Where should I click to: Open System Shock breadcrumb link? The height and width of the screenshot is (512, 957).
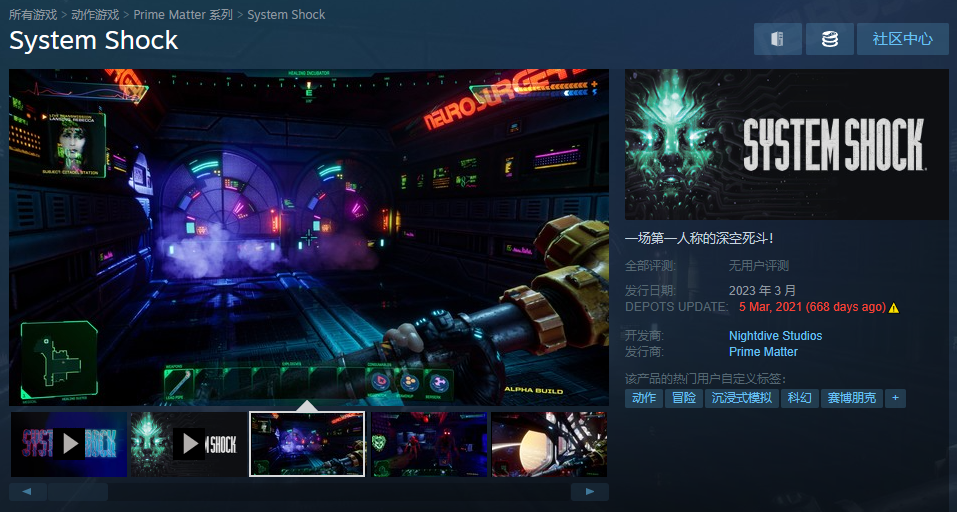286,15
